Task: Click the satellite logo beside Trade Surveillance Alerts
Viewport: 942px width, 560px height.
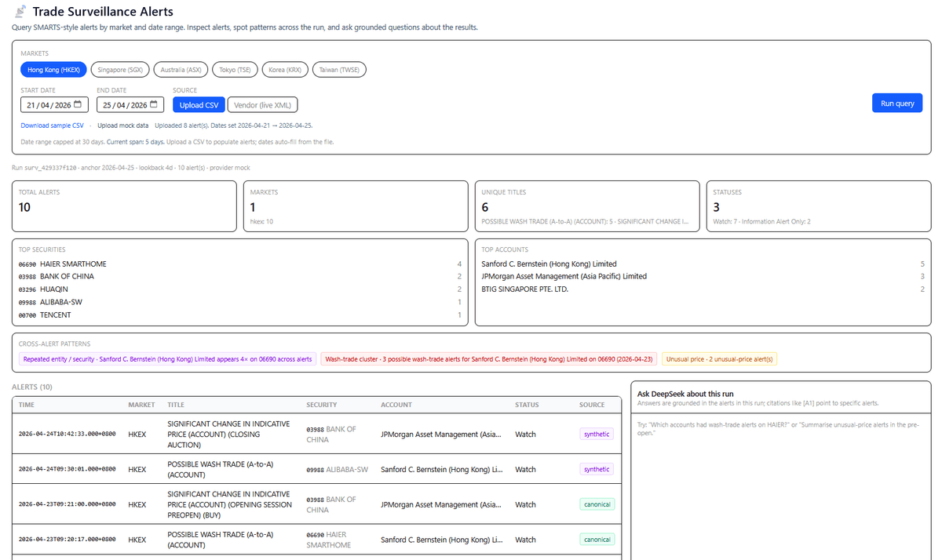Action: (x=20, y=12)
